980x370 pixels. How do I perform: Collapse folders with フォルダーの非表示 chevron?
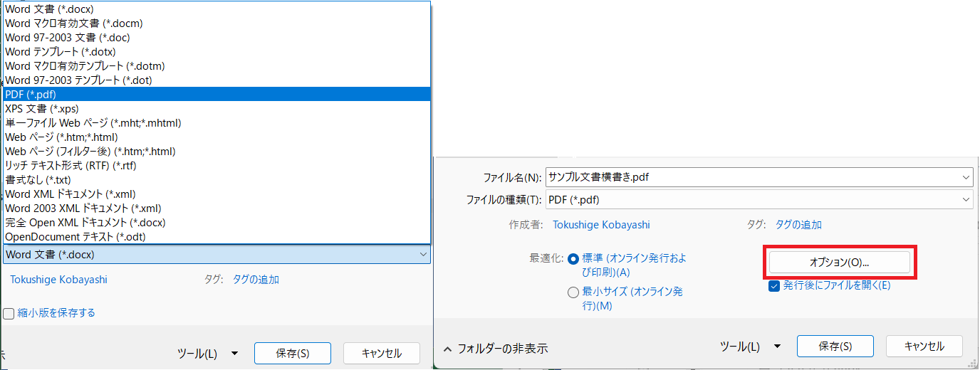pyautogui.click(x=447, y=349)
